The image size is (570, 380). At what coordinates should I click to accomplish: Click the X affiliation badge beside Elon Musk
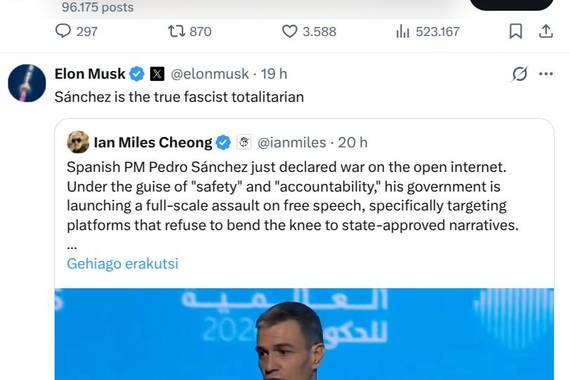(x=157, y=74)
